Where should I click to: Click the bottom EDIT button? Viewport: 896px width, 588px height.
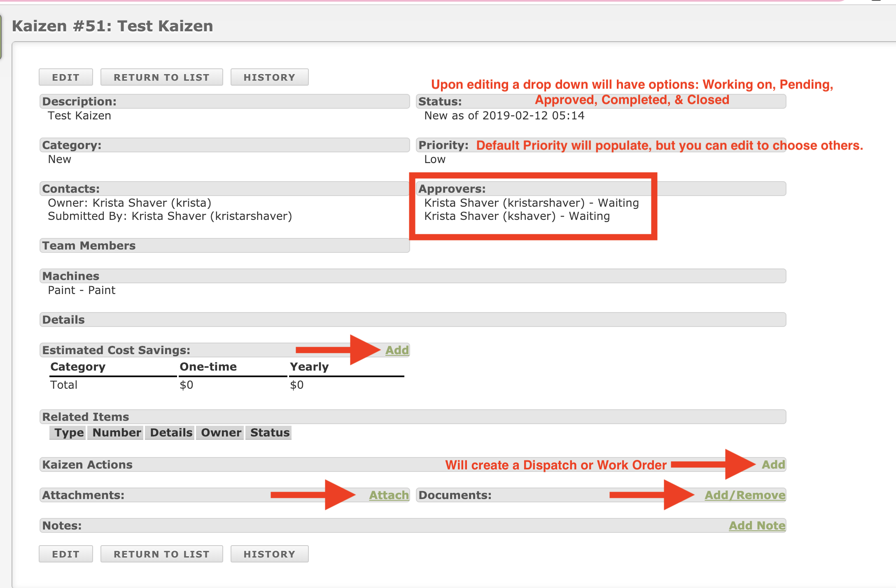pyautogui.click(x=66, y=554)
